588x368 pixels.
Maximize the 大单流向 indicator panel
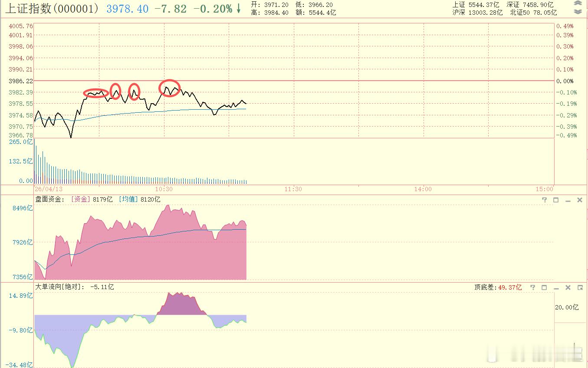[x=544, y=287]
